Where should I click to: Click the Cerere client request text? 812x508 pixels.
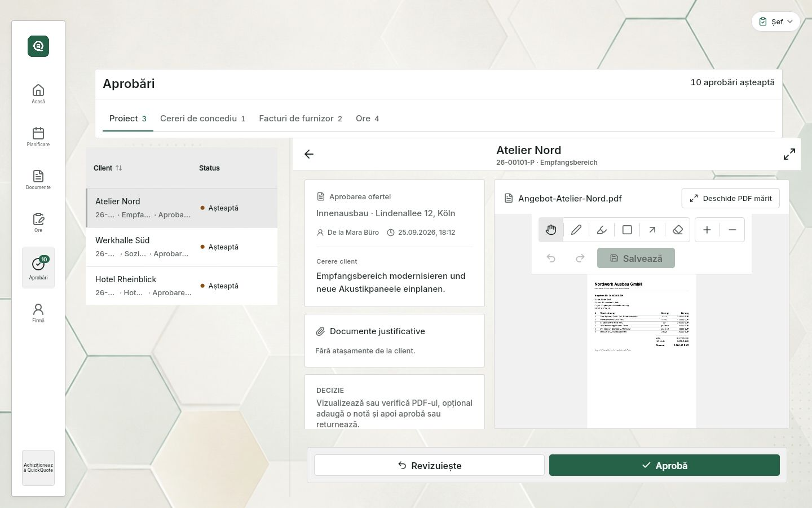coord(391,282)
